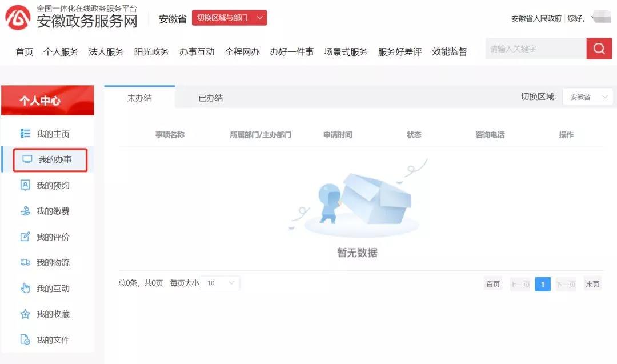Viewport: 617px width, 364px height.
Task: Click the page 1 pagination button
Action: point(543,284)
